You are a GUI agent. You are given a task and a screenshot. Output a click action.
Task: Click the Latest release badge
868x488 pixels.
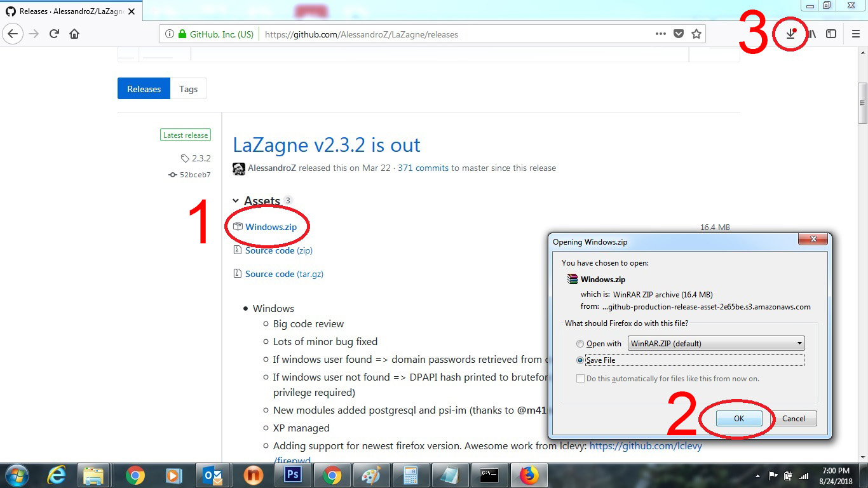coord(186,135)
